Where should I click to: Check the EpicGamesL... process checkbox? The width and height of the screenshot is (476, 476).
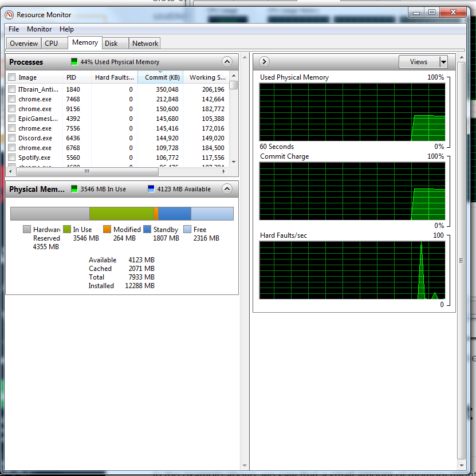(12, 119)
